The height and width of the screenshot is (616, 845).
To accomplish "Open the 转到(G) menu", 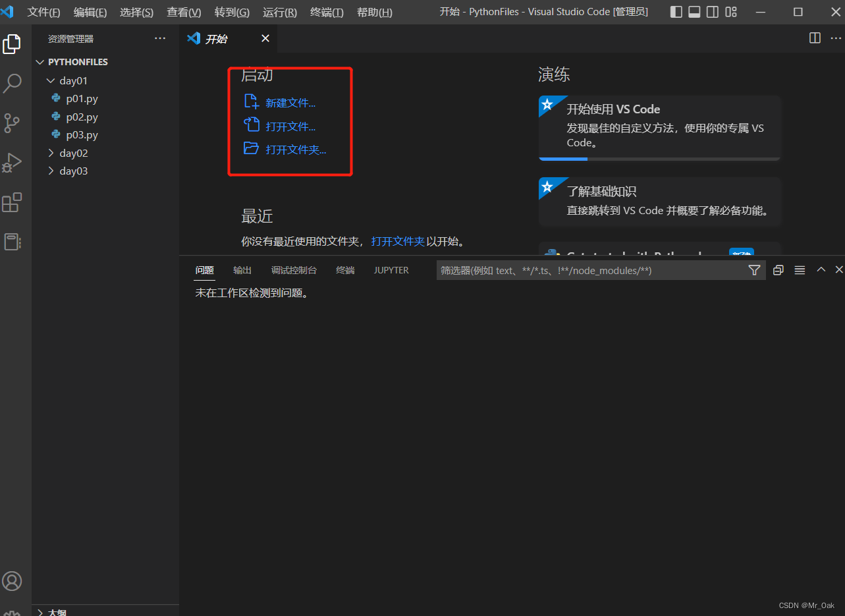I will point(232,13).
